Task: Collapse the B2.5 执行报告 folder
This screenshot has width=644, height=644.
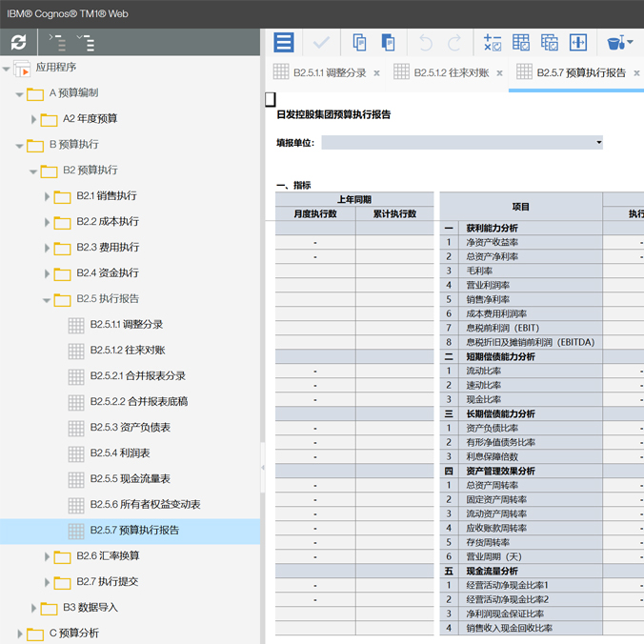Action: click(x=47, y=300)
